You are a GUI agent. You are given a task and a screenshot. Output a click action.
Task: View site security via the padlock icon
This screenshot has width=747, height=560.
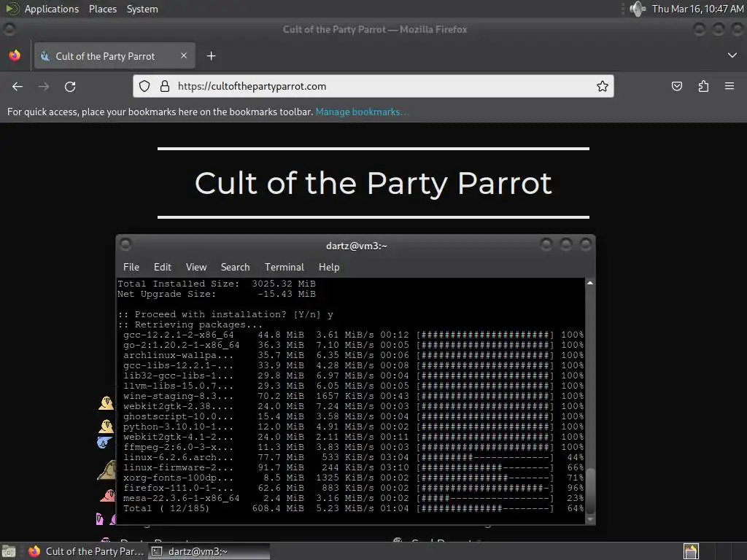[x=165, y=86]
